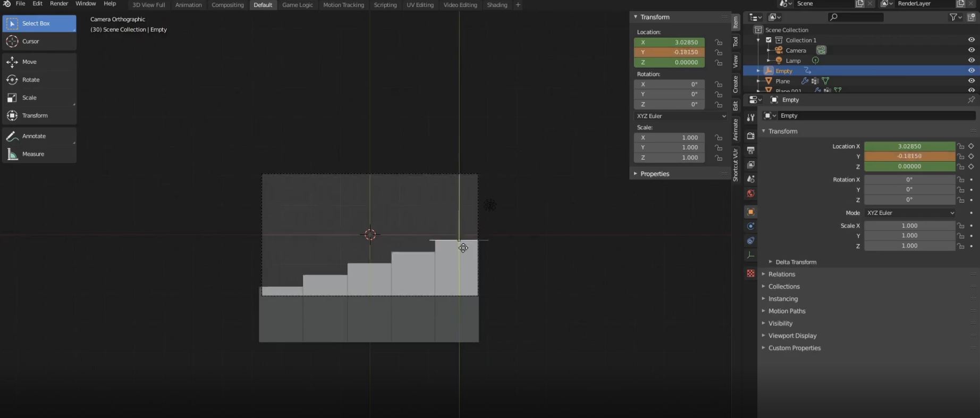Viewport: 980px width, 418px height.
Task: Open the Active Tool properties tab
Action: pyautogui.click(x=750, y=118)
